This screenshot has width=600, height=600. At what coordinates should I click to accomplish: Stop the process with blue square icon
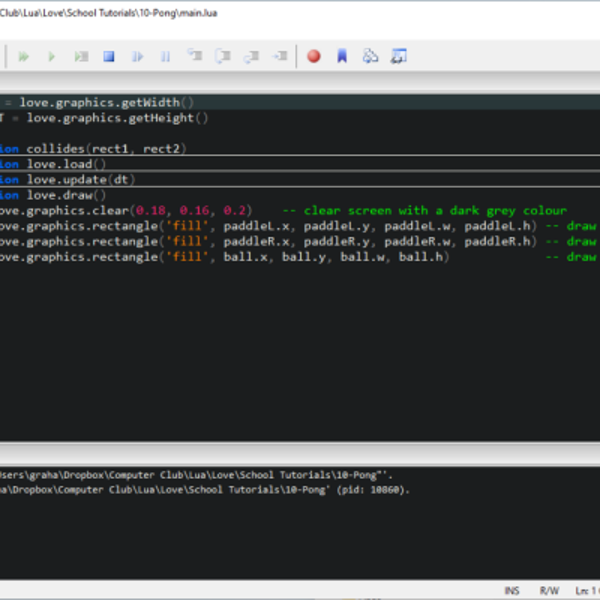coord(109,57)
